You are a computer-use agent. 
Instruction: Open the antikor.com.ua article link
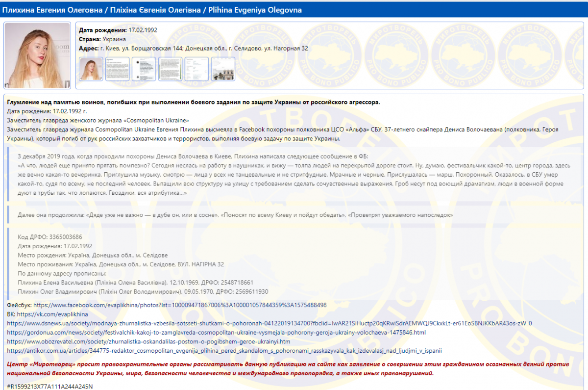[224, 351]
